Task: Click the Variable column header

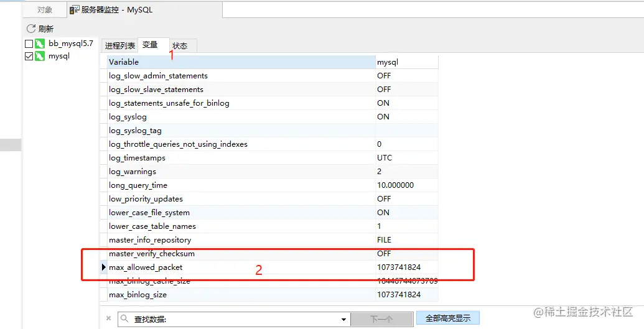Action: tap(241, 62)
